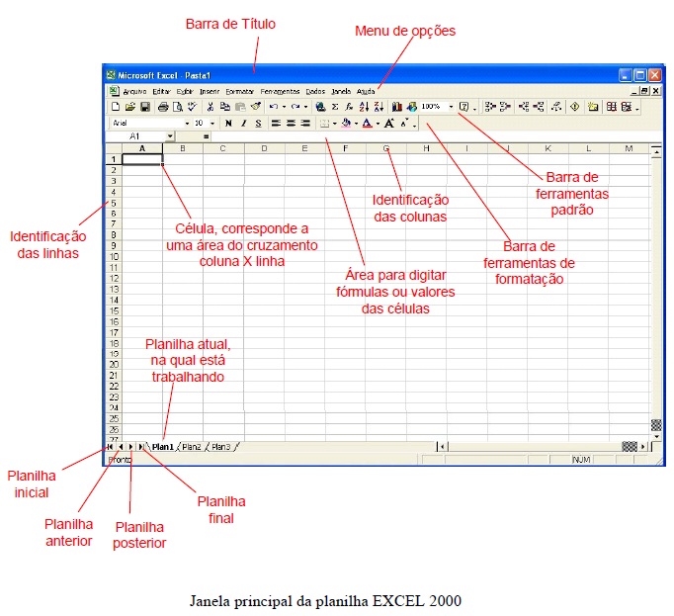The image size is (674, 616).
Task: Expand the font color dropdown arrow
Action: coord(378,124)
